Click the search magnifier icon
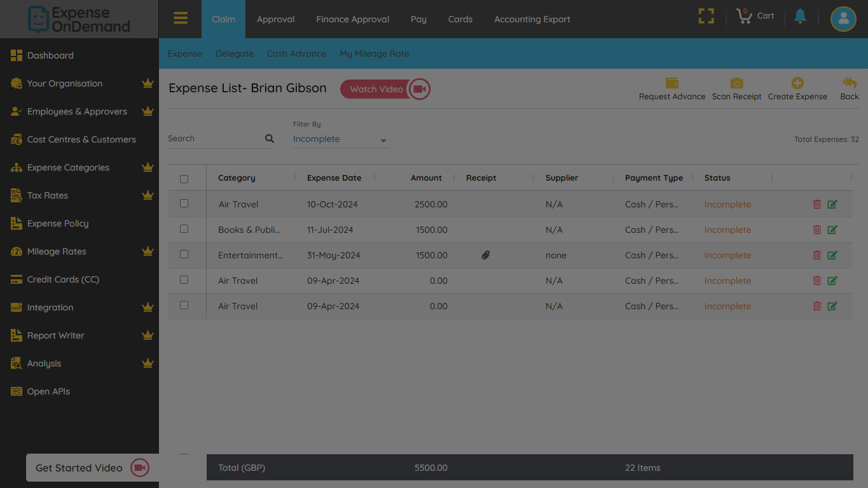Image resolution: width=868 pixels, height=488 pixels. coord(270,139)
